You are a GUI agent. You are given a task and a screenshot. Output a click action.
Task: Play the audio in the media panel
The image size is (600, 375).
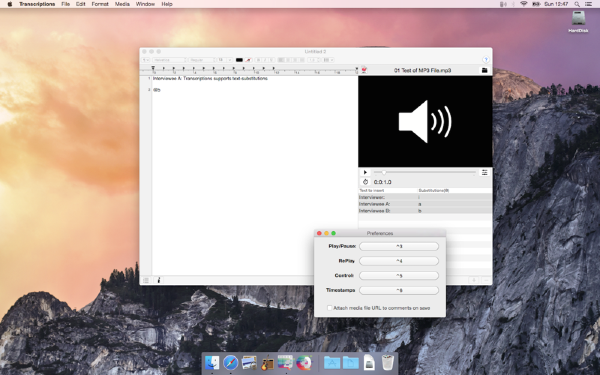(x=365, y=173)
